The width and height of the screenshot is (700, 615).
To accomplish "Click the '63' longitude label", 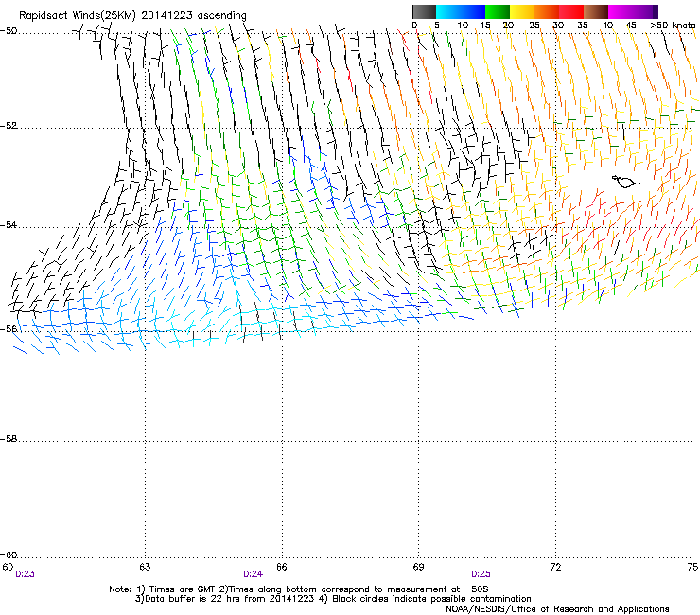I will click(x=145, y=567).
